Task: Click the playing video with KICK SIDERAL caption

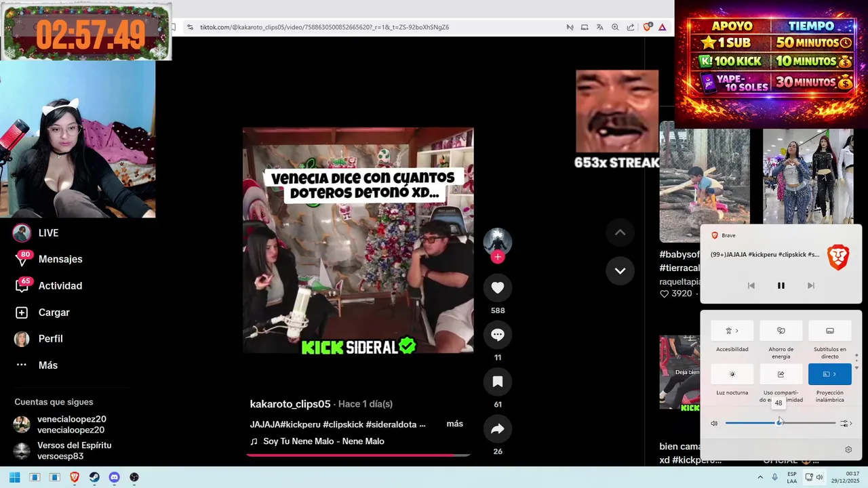Action: [358, 240]
